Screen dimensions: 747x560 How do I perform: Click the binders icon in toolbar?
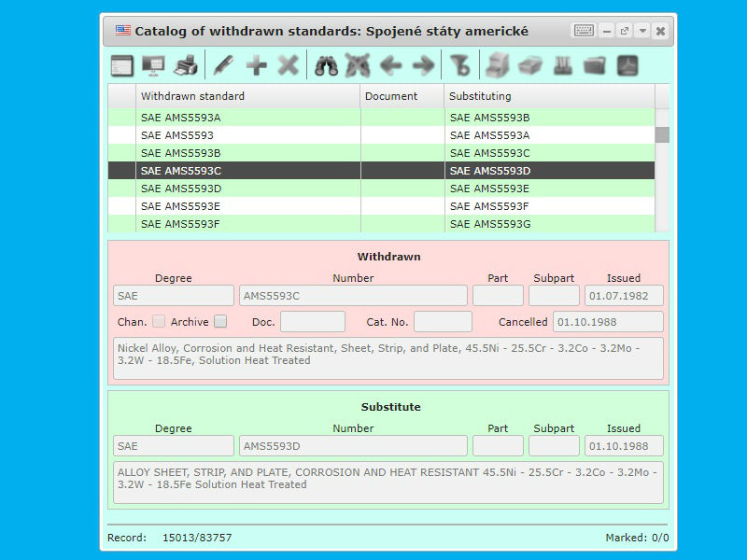pyautogui.click(x=563, y=65)
